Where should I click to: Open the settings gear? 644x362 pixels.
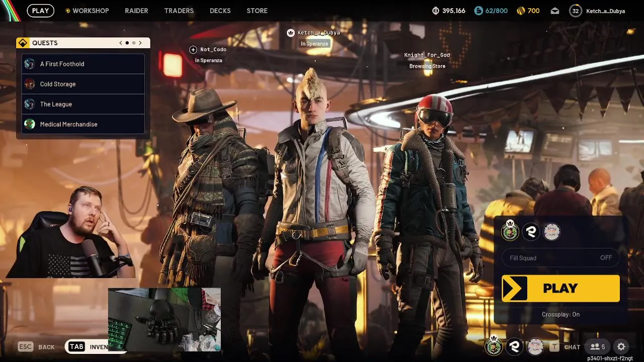click(621, 347)
